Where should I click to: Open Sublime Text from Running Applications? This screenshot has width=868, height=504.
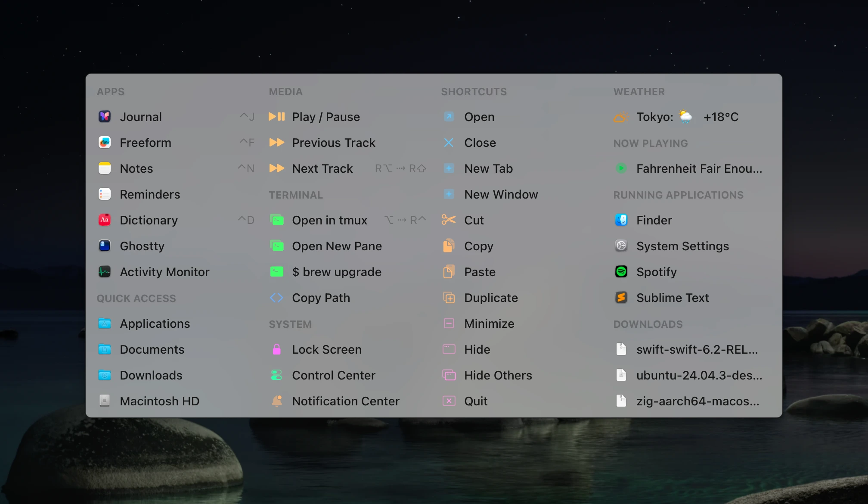(673, 298)
